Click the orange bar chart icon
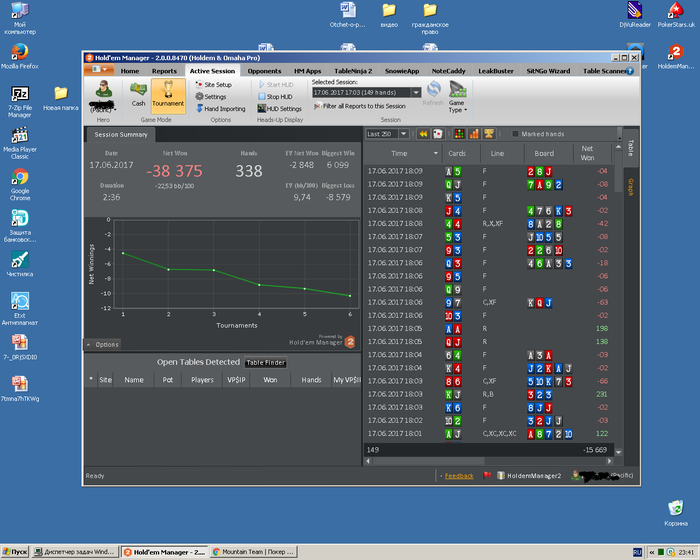700x560 pixels. [474, 134]
